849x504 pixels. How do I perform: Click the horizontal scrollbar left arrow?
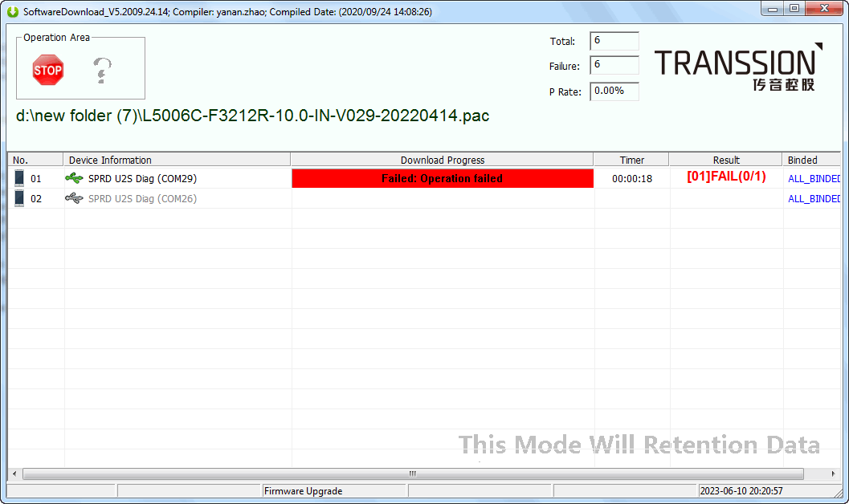tap(14, 474)
